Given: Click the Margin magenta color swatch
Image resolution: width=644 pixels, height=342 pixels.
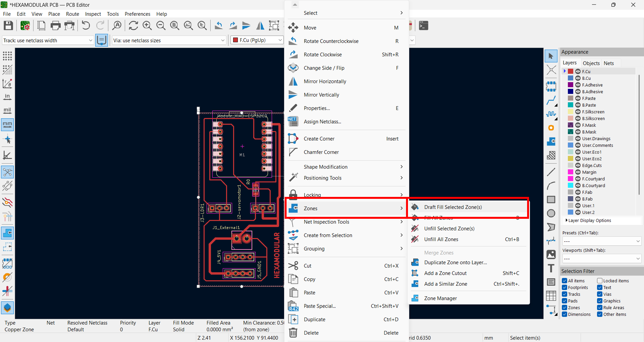Looking at the screenshot, I should (x=570, y=172).
